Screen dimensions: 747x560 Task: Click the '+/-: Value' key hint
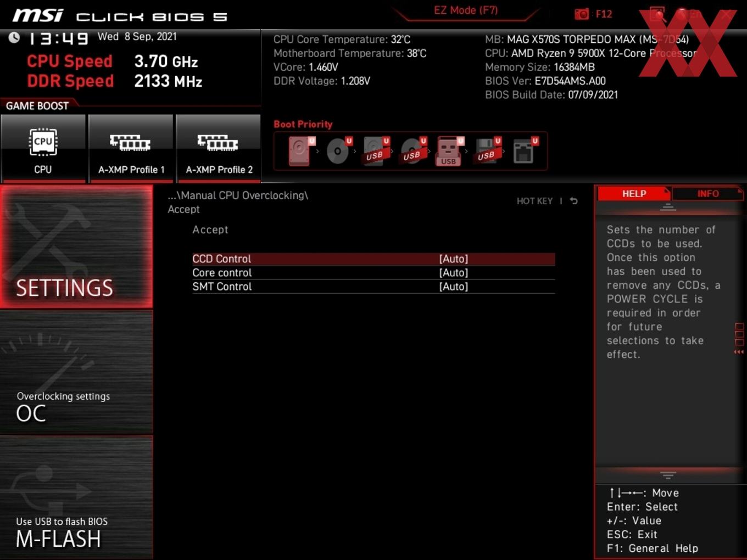pyautogui.click(x=634, y=520)
